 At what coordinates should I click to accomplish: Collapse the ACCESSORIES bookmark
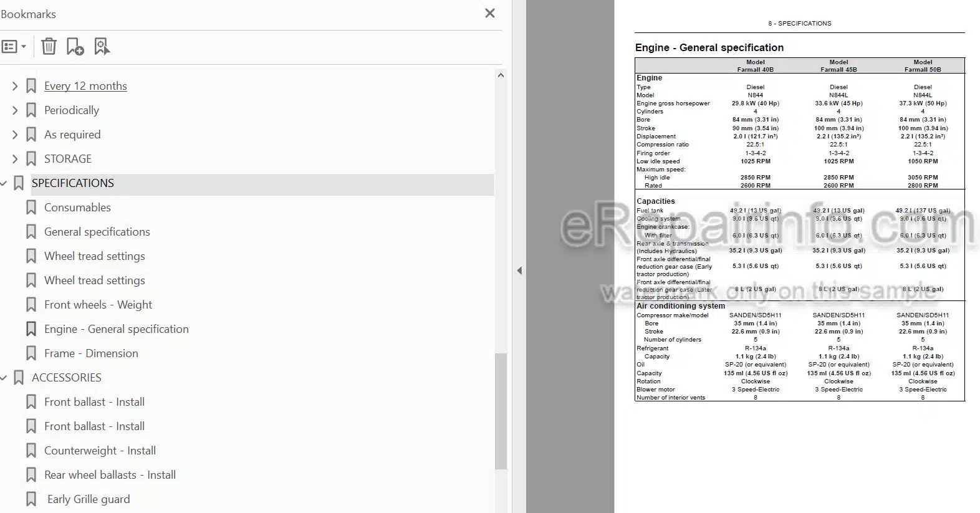4,378
